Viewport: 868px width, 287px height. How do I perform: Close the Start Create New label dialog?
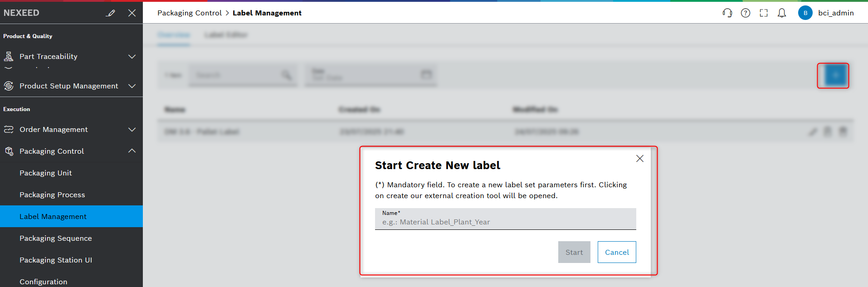click(x=639, y=158)
